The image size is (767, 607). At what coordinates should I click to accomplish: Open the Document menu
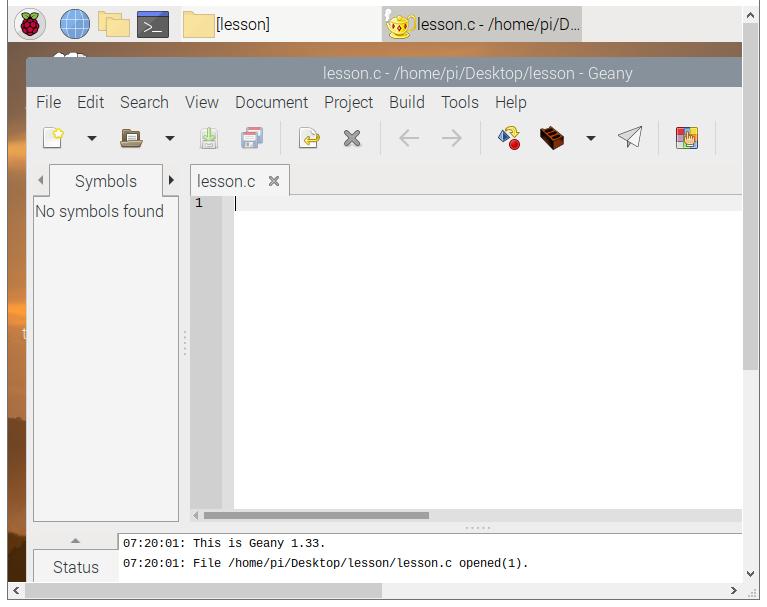pos(271,102)
